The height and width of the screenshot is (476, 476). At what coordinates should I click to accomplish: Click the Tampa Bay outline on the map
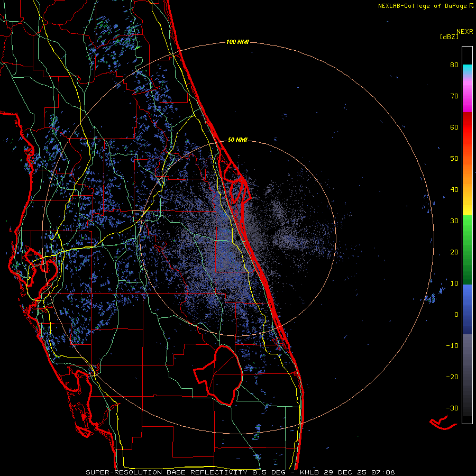(x=41, y=270)
